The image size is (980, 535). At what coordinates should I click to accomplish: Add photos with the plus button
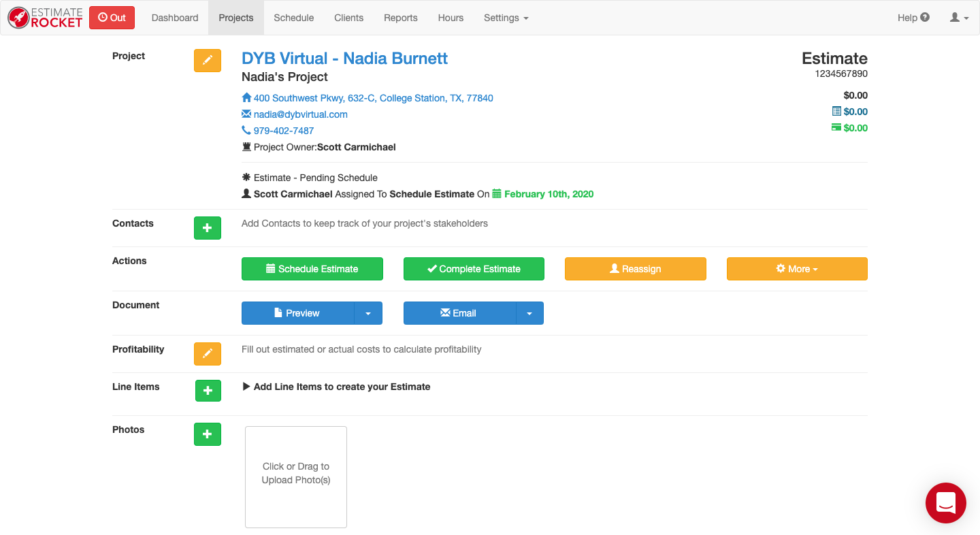click(208, 434)
